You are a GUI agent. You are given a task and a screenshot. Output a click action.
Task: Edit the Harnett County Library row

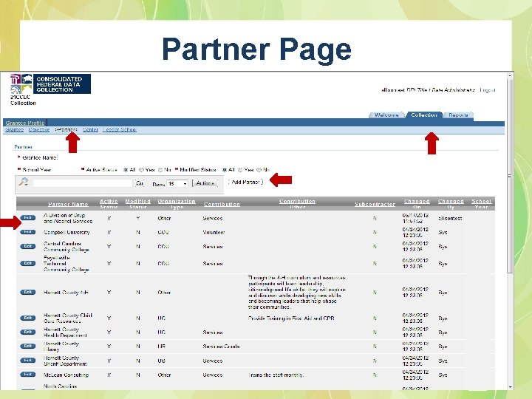coord(28,346)
